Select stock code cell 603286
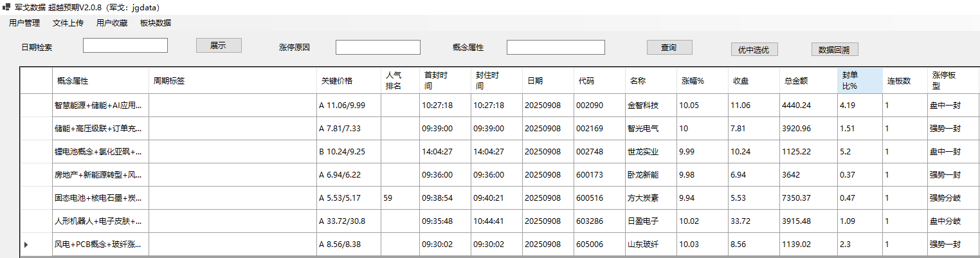The width and height of the screenshot is (980, 258). (x=599, y=221)
